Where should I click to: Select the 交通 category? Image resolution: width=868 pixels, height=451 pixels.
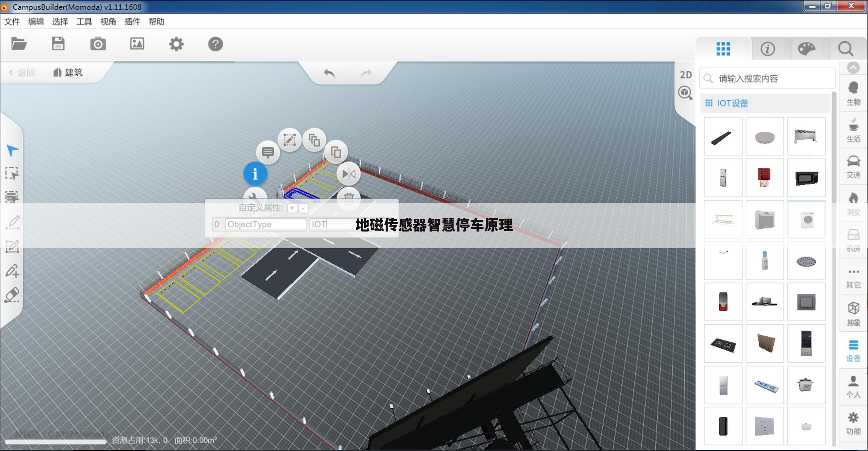(x=853, y=167)
